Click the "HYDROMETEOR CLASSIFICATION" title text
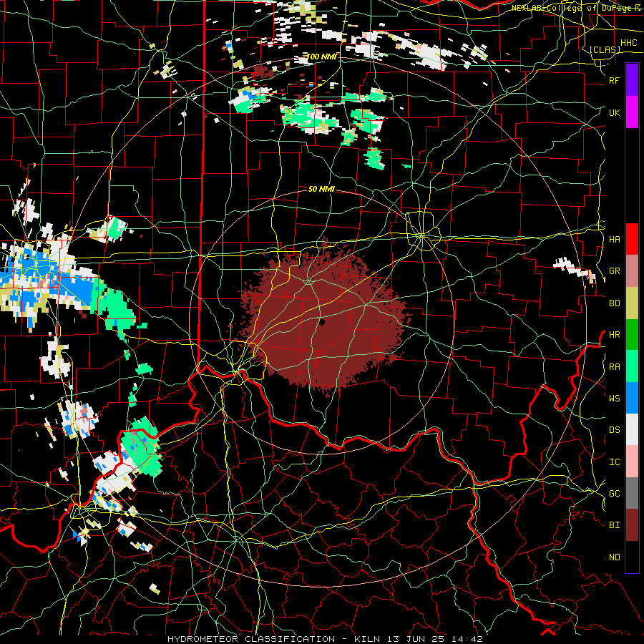644x644 pixels. point(251,639)
